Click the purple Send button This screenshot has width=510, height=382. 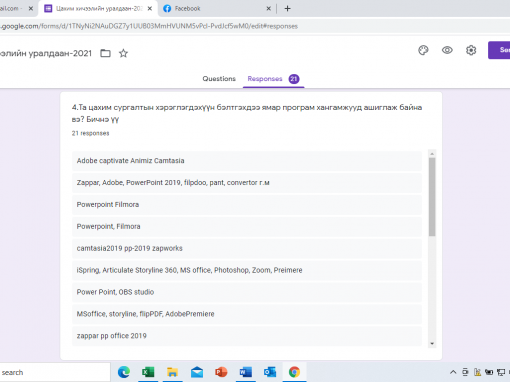(499, 50)
